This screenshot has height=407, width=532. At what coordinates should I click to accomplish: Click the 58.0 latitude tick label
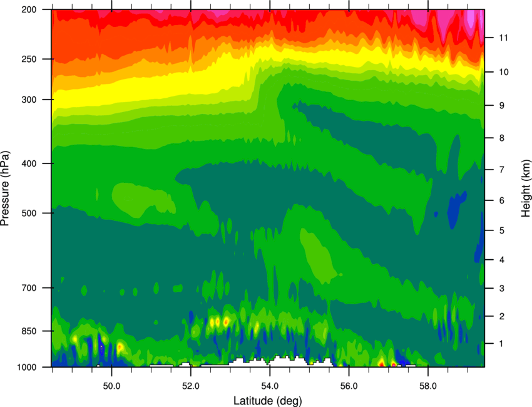[x=428, y=386]
